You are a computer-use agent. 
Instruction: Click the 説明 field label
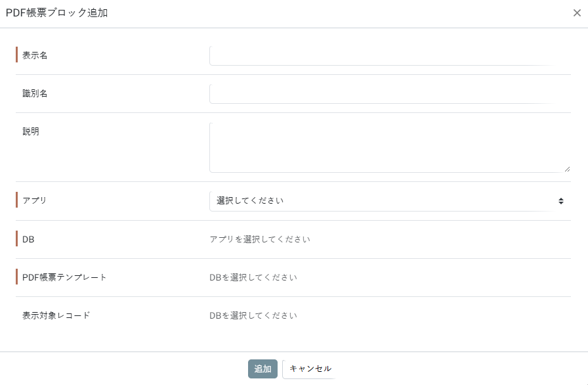tap(31, 131)
